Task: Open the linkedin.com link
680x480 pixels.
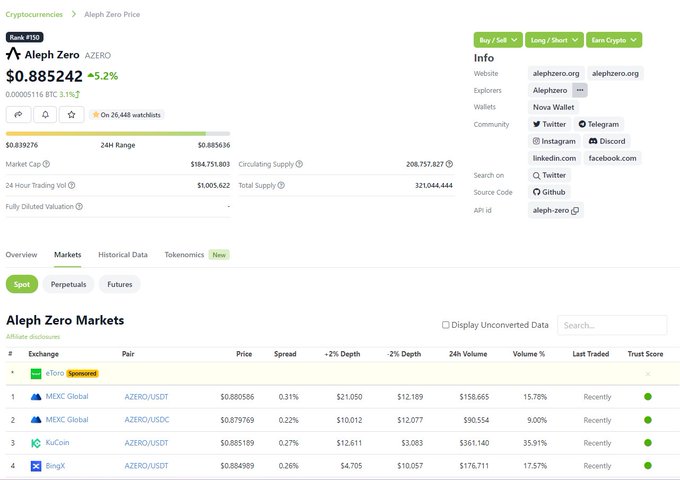Action: (x=554, y=158)
